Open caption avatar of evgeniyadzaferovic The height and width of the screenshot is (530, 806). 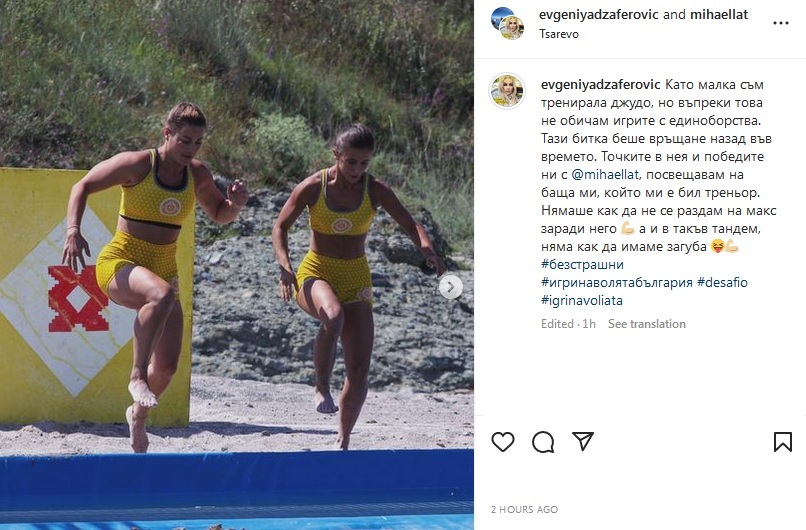click(507, 91)
